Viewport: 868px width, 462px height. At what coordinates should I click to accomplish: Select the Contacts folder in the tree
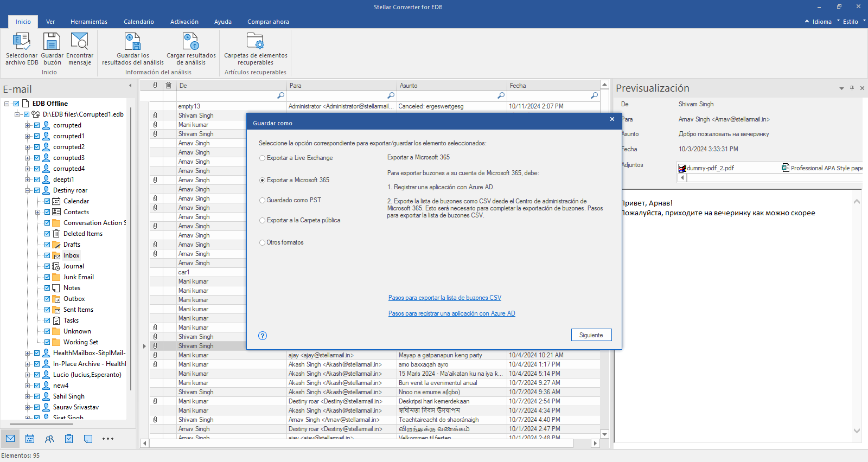click(x=76, y=212)
